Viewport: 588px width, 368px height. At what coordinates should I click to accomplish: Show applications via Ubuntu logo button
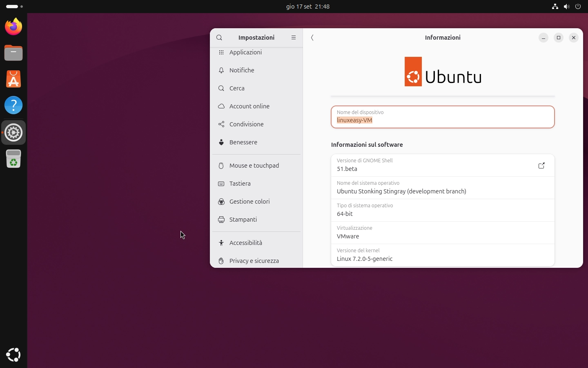tap(13, 355)
